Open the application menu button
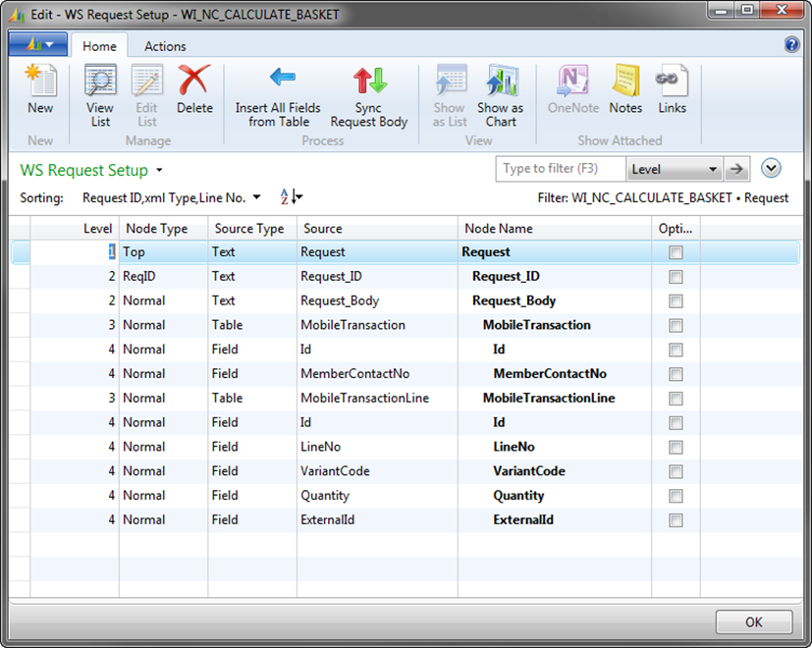812x648 pixels. click(x=37, y=45)
